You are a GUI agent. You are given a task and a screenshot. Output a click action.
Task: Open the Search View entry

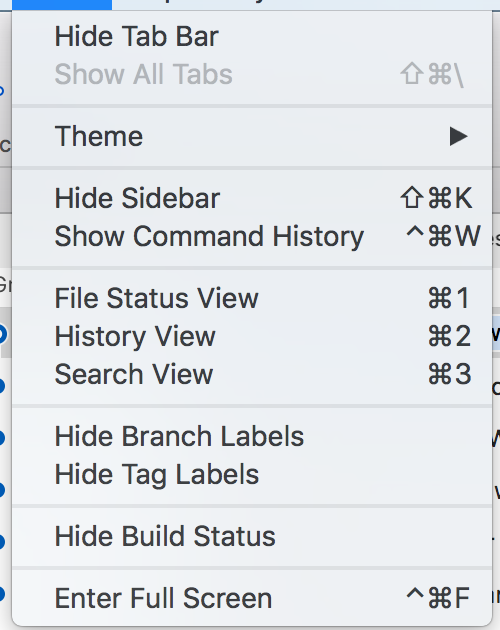point(252,374)
